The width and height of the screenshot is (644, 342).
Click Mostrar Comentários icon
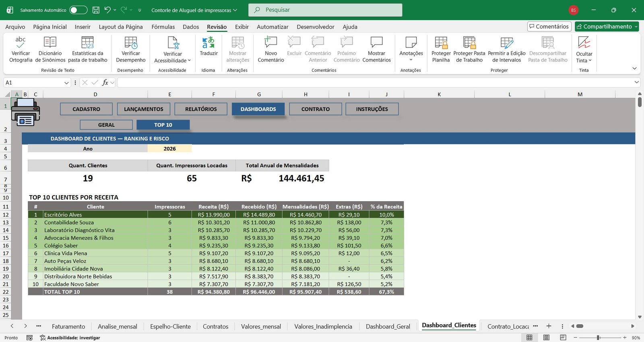(x=376, y=43)
